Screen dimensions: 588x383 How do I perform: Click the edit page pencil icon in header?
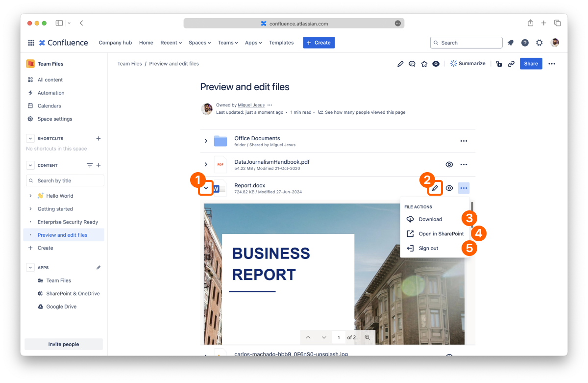pyautogui.click(x=400, y=64)
